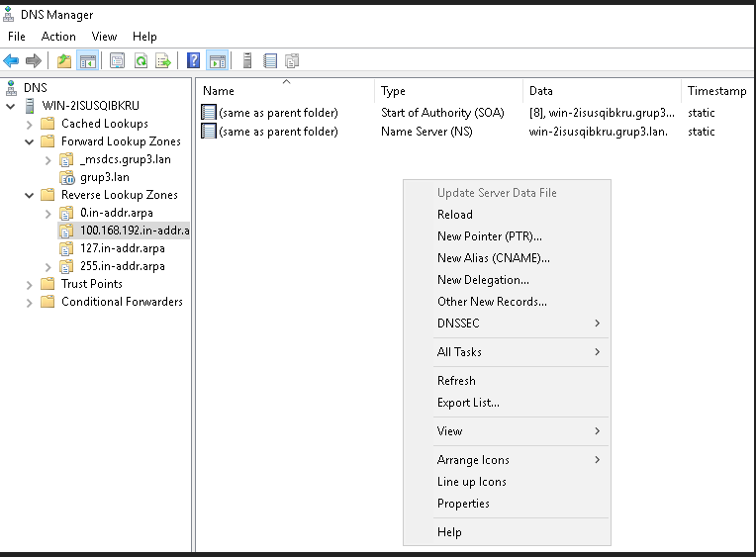Expand the 0.in-addr.arpa zone
The height and width of the screenshot is (557, 756).
(47, 214)
